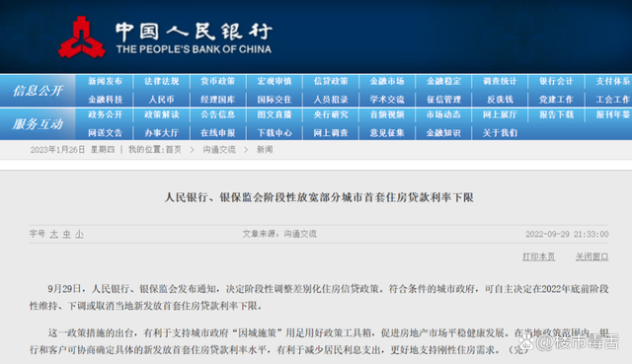The width and height of the screenshot is (632, 364).
Task: Select 银行会计 menu entry
Action: pyautogui.click(x=556, y=81)
